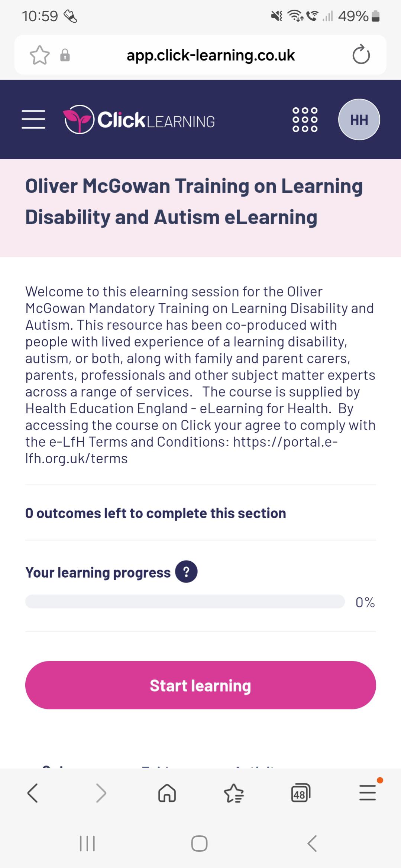This screenshot has height=868, width=401.
Task: Click the Click Learning logo
Action: pyautogui.click(x=139, y=120)
